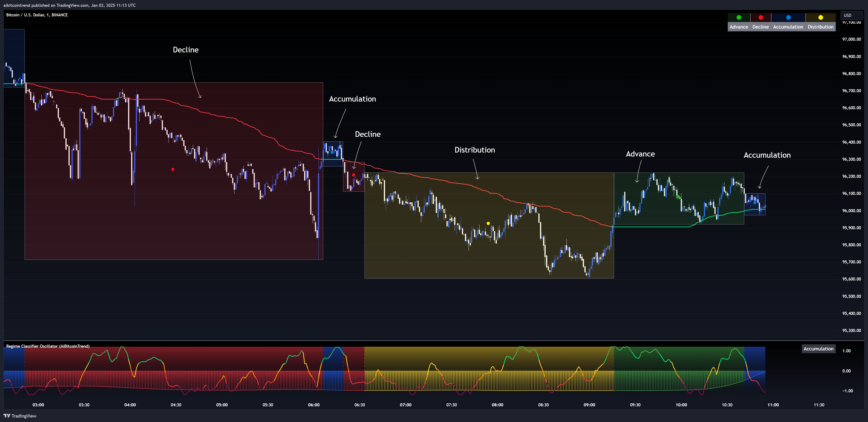Select the Accumulation legend label

(x=788, y=27)
